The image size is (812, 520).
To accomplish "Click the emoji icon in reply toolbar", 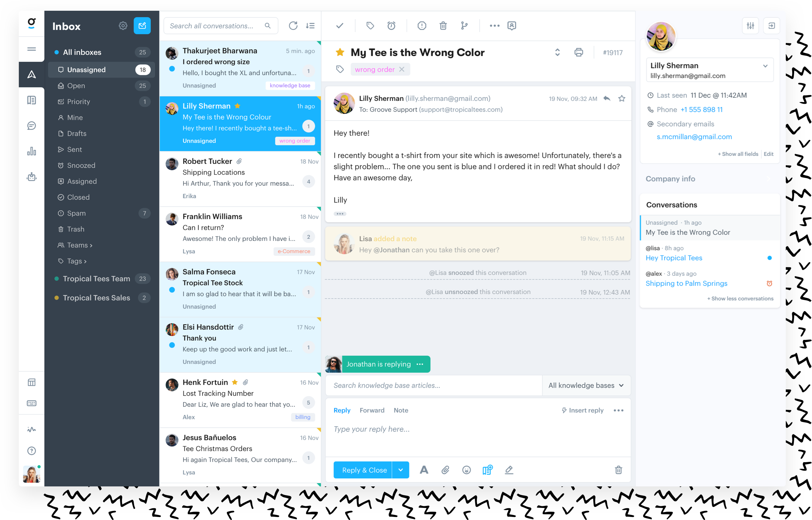I will coord(466,470).
